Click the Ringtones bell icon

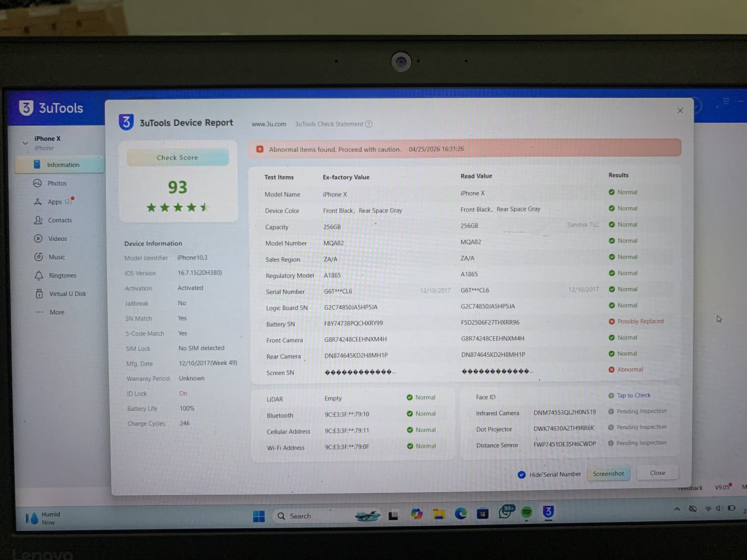pyautogui.click(x=37, y=276)
